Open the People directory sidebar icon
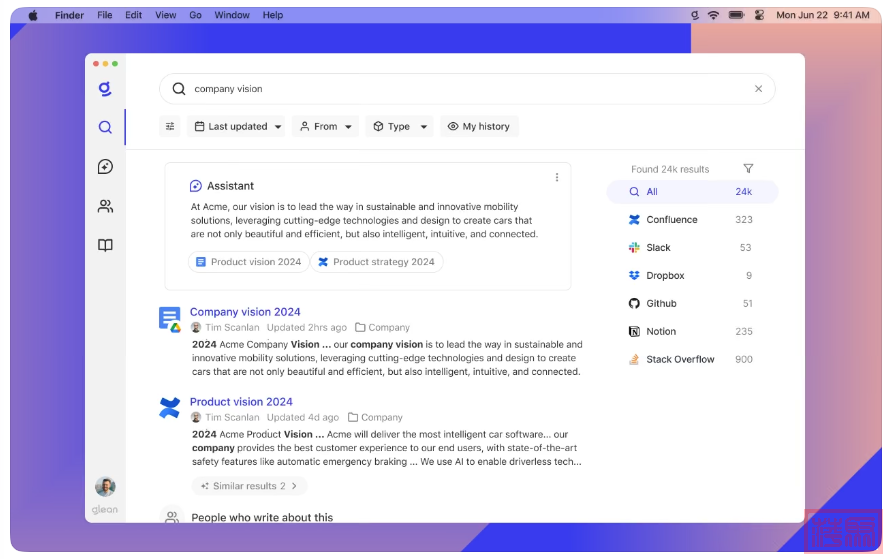Screen dimensions: 889x559 [105, 206]
